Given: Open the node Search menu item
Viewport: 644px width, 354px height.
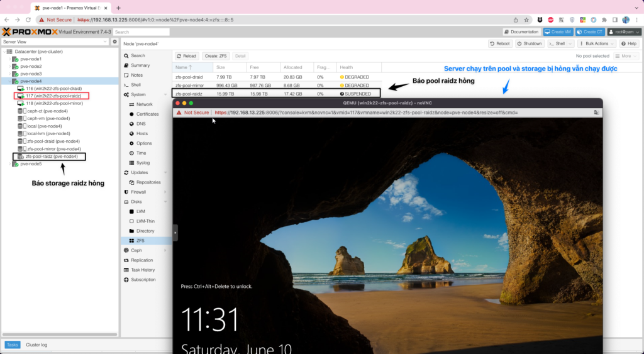Looking at the screenshot, I should 138,56.
